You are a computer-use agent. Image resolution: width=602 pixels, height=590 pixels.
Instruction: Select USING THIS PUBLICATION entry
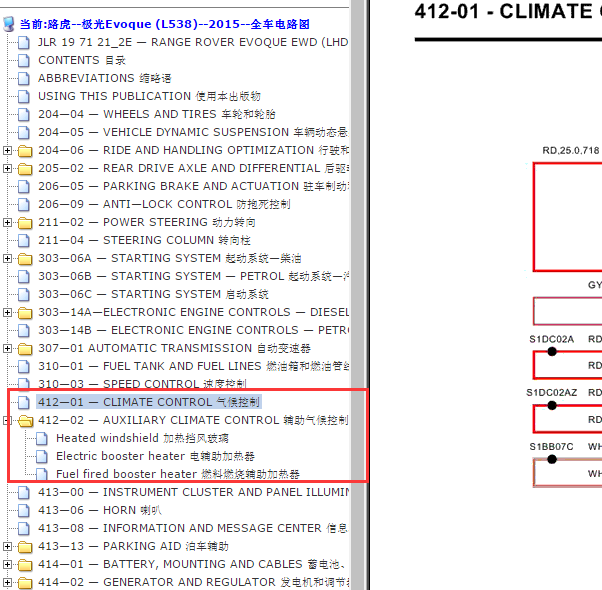[149, 96]
